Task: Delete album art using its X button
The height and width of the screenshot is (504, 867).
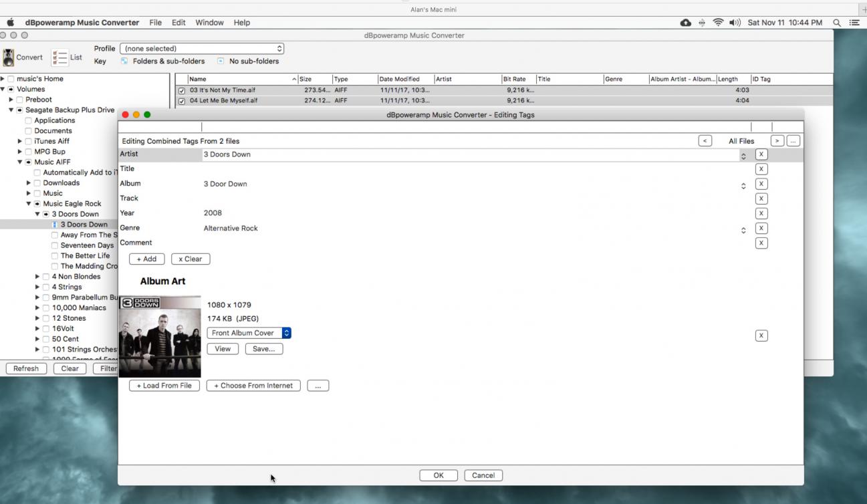Action: coord(761,336)
